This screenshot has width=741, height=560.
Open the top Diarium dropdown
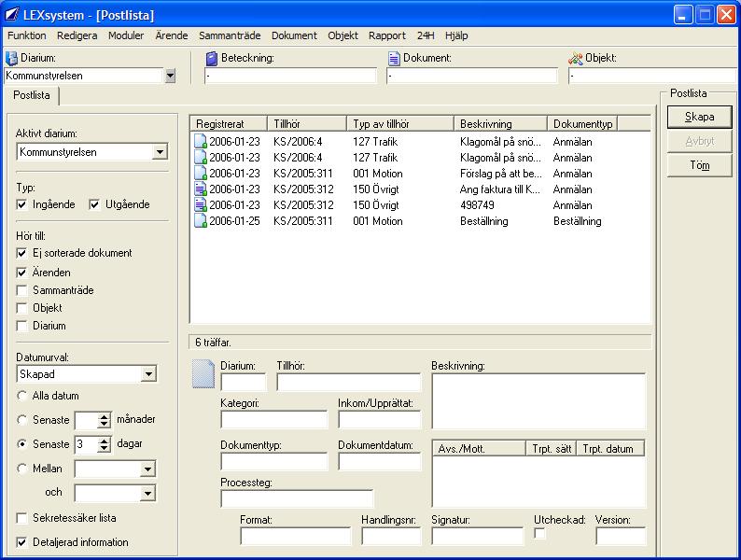coord(170,76)
